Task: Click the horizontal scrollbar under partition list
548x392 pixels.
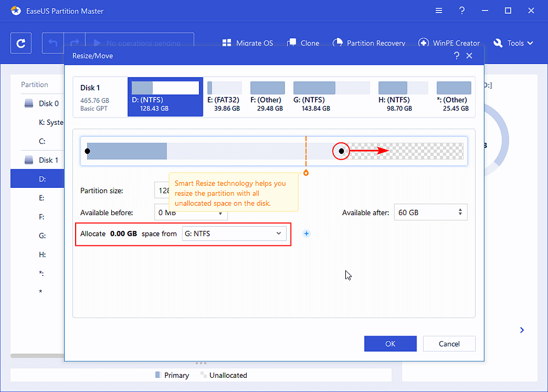Action: (x=37, y=356)
